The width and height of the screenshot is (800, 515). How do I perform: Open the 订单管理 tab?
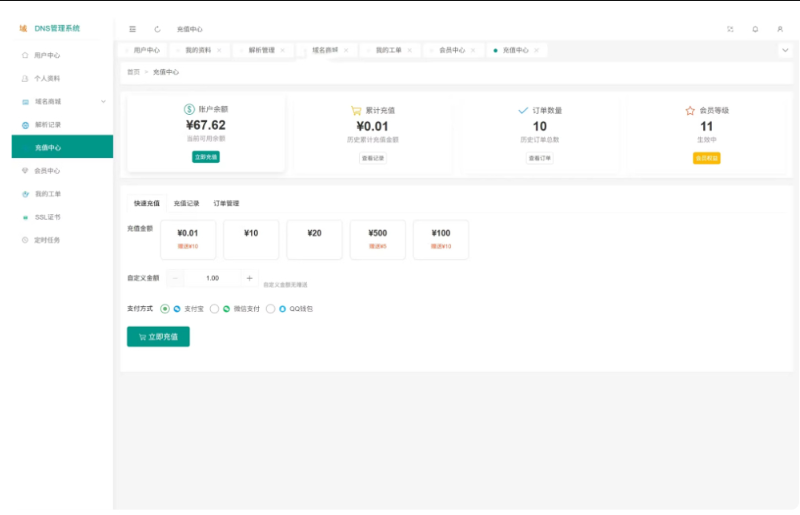[226, 203]
